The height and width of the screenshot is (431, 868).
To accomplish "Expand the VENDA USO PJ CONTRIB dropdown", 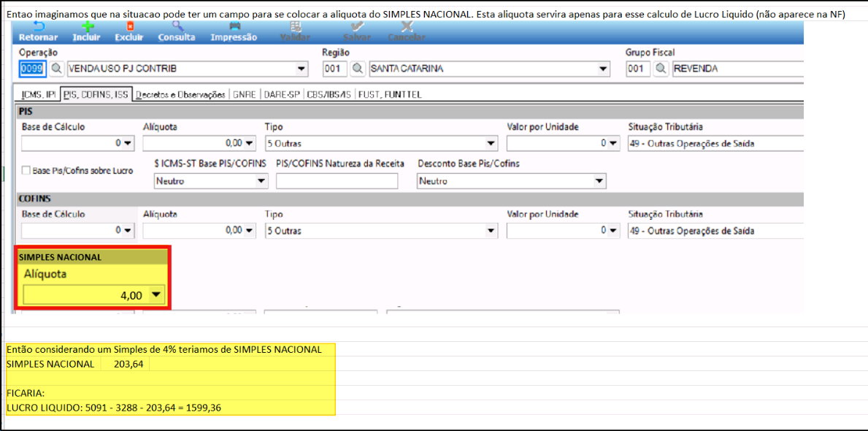I will (x=302, y=69).
